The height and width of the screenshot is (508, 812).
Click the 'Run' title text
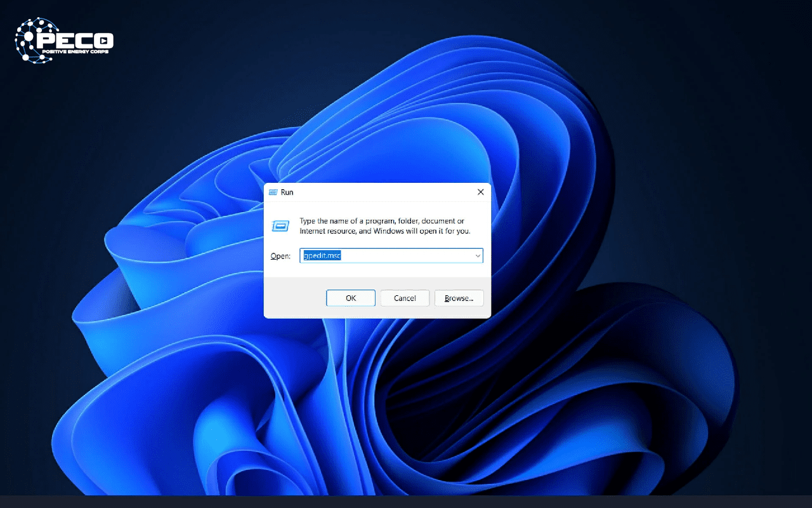(x=287, y=192)
